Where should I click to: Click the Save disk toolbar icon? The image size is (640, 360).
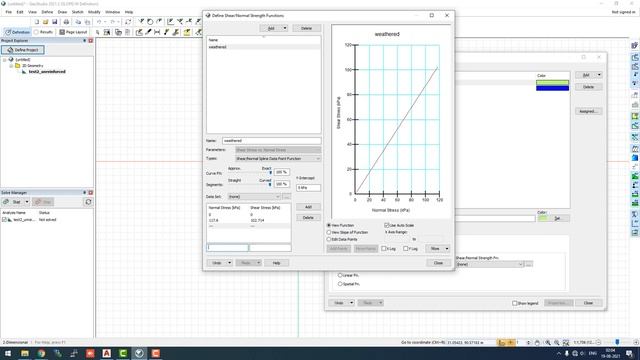pos(55,22)
